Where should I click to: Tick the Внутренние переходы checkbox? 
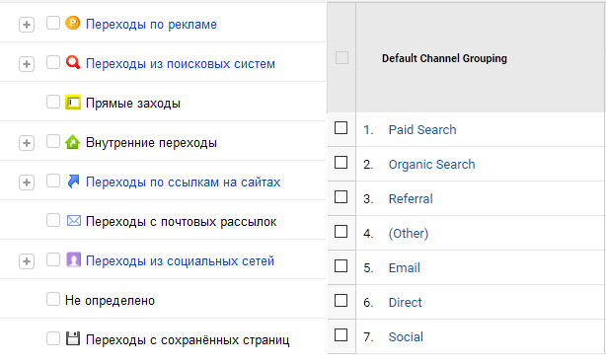53,141
